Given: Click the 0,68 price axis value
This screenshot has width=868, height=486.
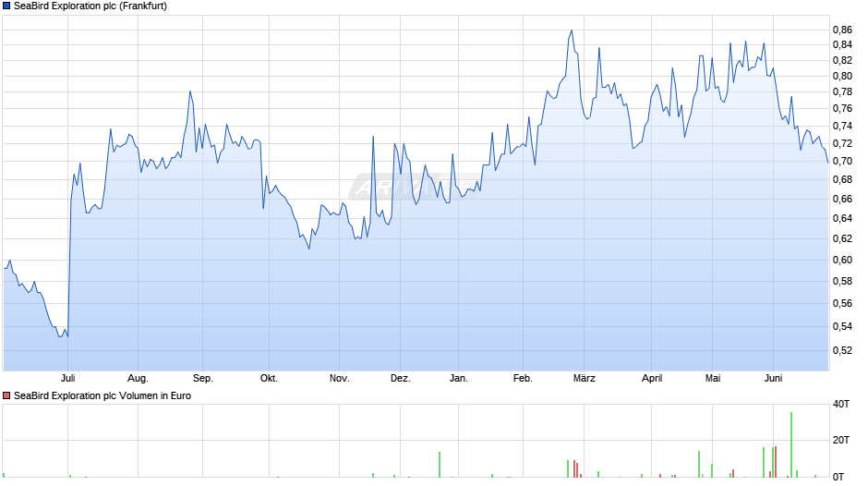Looking at the screenshot, I should coord(842,179).
